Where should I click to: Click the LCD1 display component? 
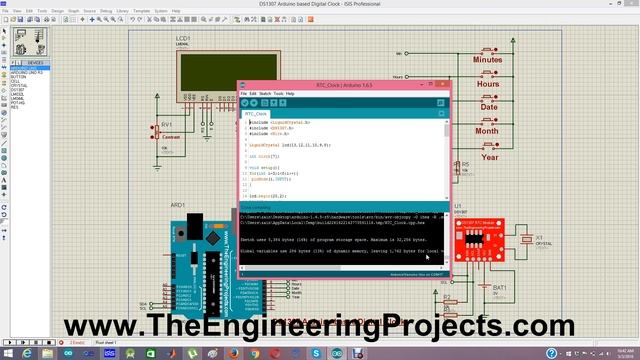pyautogui.click(x=228, y=76)
